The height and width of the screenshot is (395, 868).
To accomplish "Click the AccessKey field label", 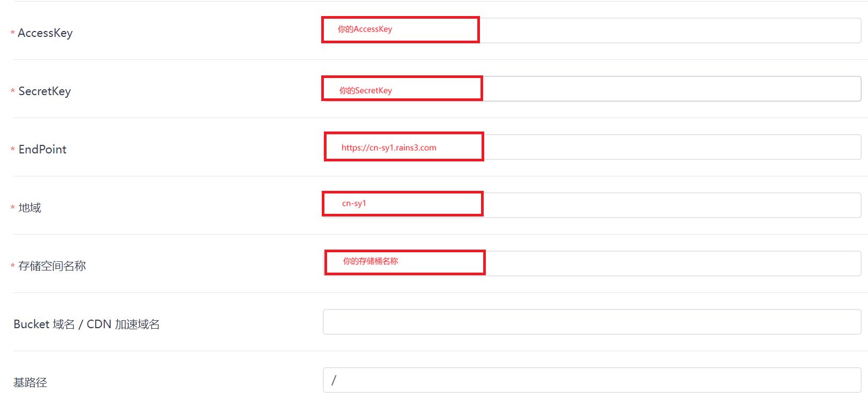I will pyautogui.click(x=45, y=33).
